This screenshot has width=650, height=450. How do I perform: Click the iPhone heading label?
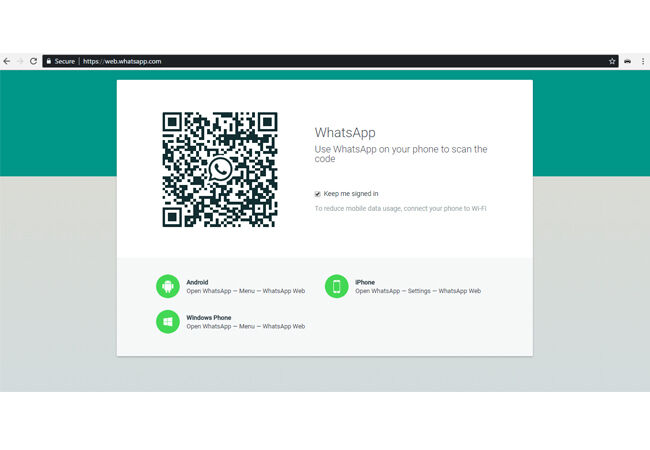point(365,282)
